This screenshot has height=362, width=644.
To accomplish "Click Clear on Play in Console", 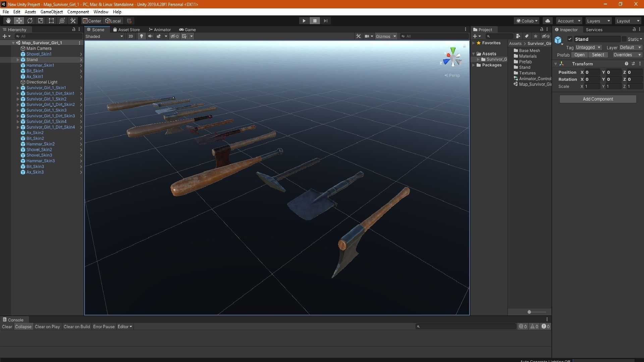I will click(47, 326).
